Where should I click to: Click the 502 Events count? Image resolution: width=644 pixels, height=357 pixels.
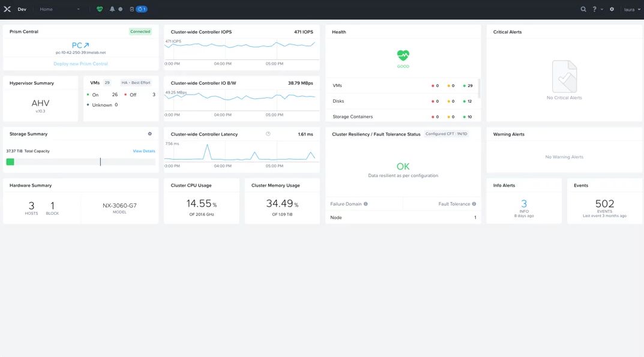604,203
